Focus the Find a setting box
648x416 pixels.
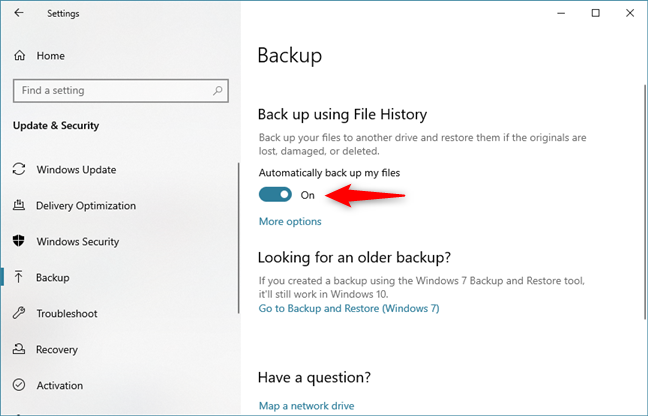tap(121, 90)
